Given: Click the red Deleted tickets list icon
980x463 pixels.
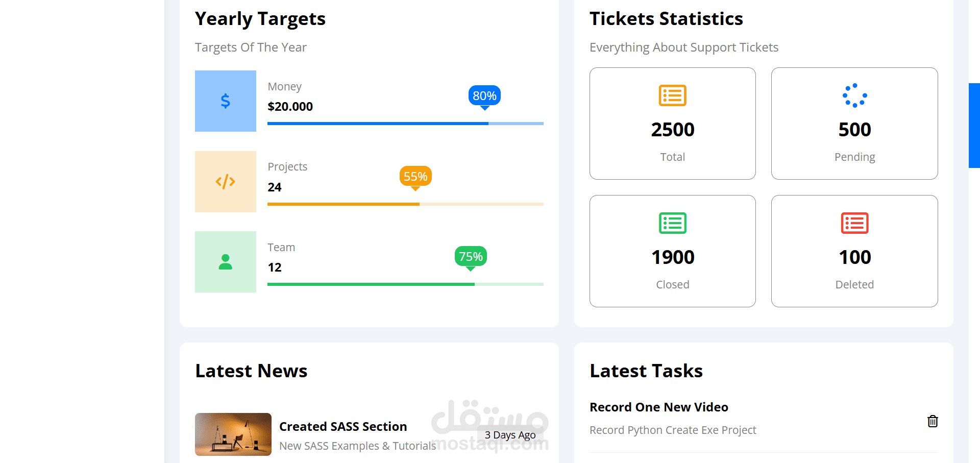Looking at the screenshot, I should [854, 223].
